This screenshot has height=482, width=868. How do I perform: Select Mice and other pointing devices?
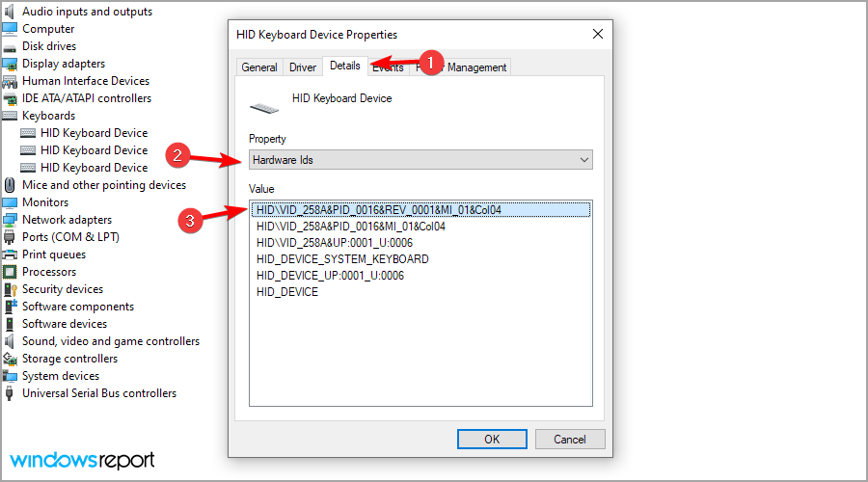coord(104,185)
